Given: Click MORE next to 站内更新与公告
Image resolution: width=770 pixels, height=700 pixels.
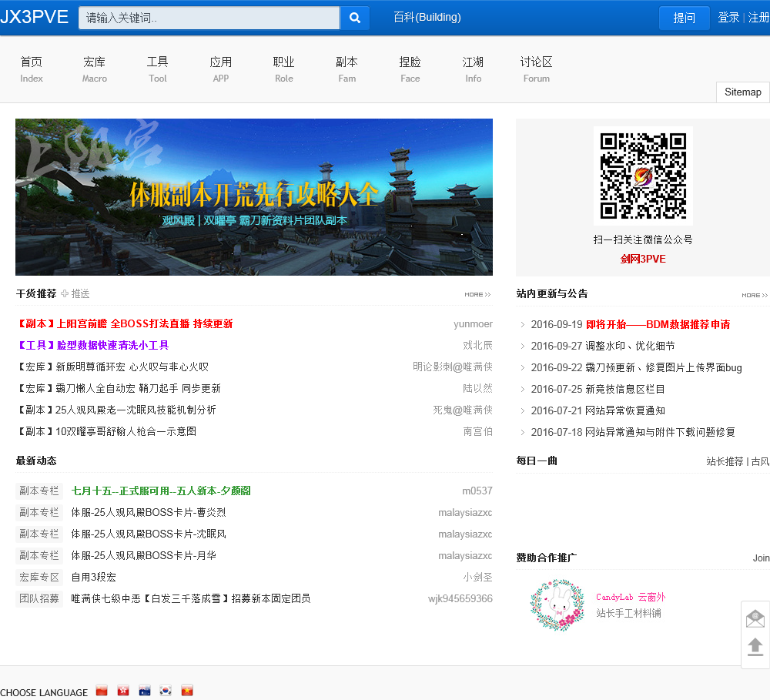Looking at the screenshot, I should point(755,295).
